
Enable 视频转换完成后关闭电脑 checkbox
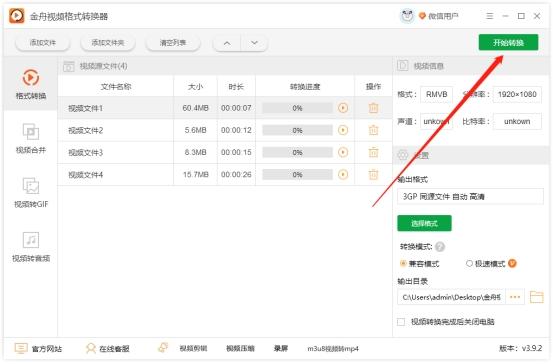[x=401, y=322]
